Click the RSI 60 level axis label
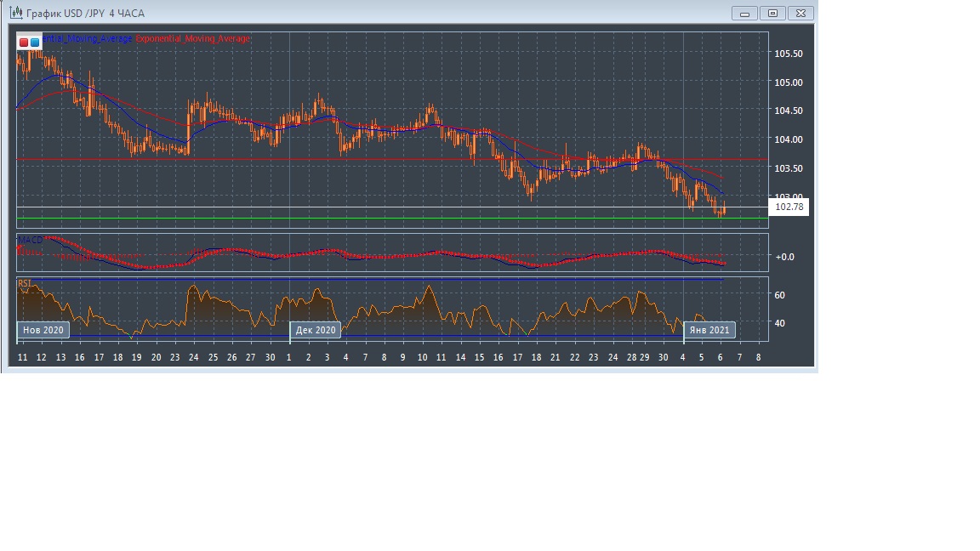This screenshot has height=551, width=980. point(779,295)
